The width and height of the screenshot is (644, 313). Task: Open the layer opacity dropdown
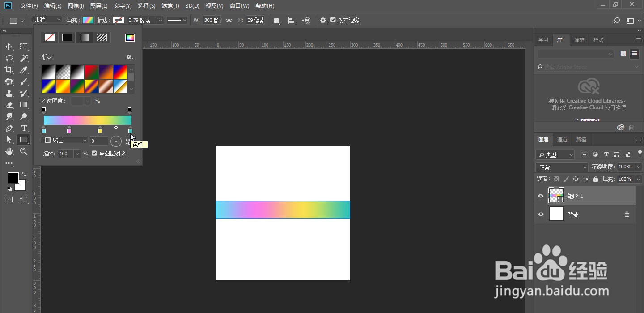point(638,167)
